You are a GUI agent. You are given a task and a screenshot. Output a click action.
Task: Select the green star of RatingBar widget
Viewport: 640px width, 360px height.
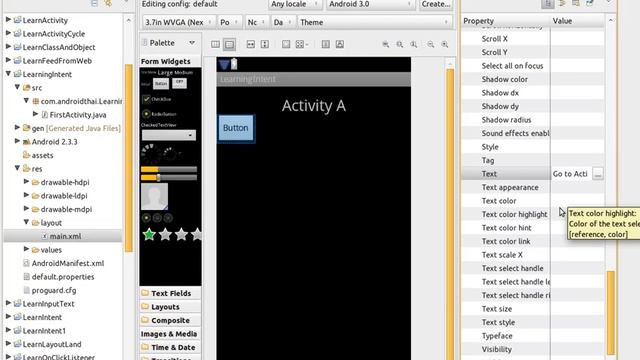[149, 235]
